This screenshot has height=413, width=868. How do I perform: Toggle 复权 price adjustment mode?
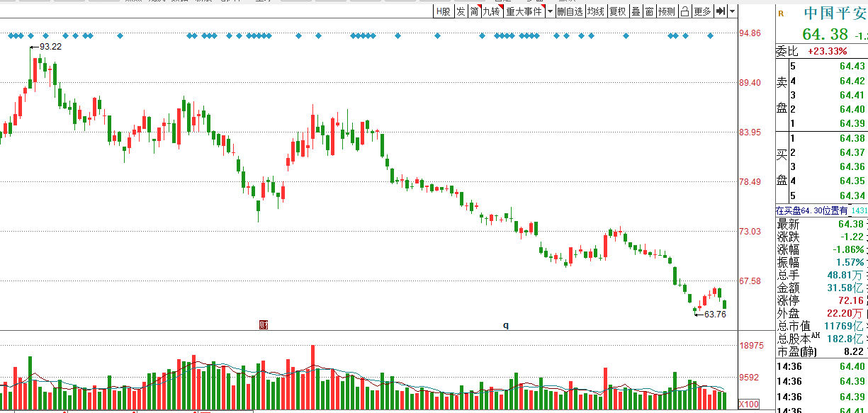pyautogui.click(x=618, y=11)
